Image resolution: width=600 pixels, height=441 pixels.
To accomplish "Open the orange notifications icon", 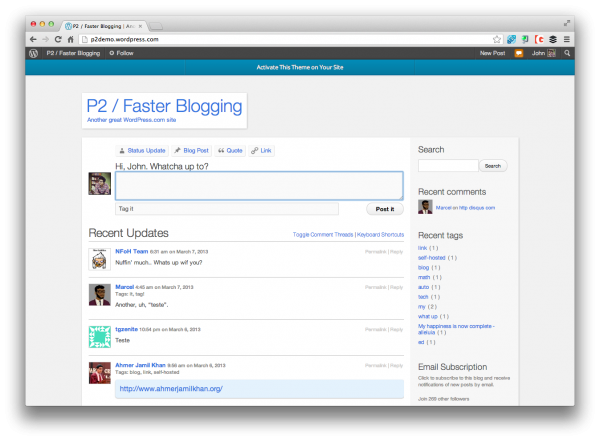I will click(x=518, y=53).
